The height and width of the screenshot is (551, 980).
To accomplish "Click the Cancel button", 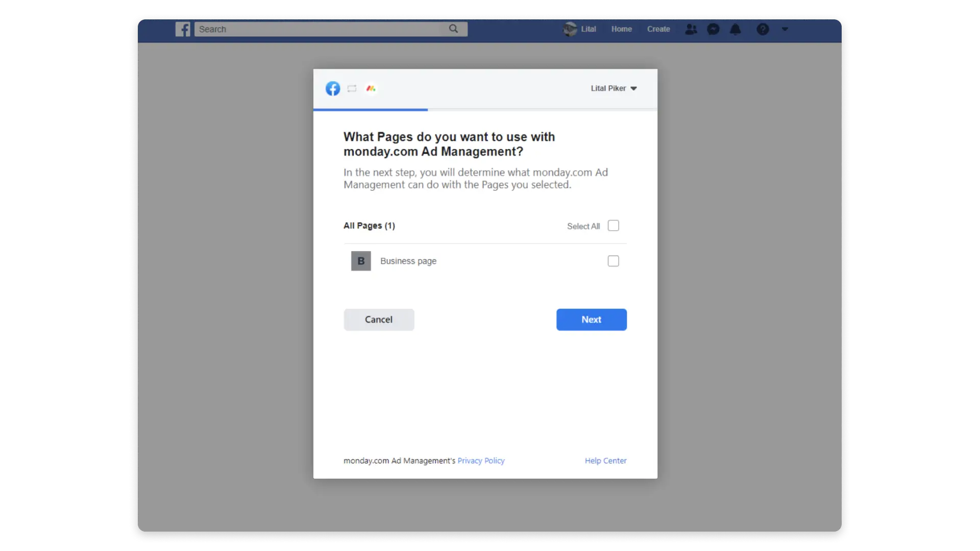I will 379,319.
